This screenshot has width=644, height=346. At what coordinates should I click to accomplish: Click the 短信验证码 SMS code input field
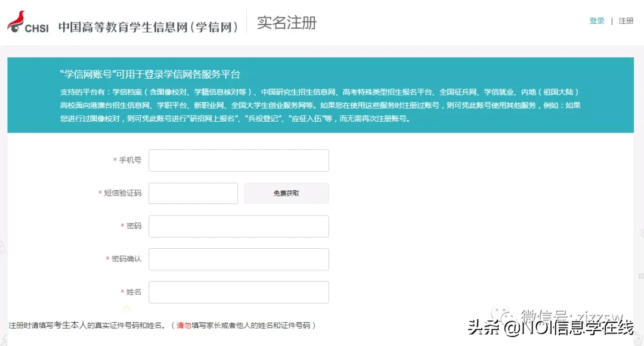pos(193,193)
